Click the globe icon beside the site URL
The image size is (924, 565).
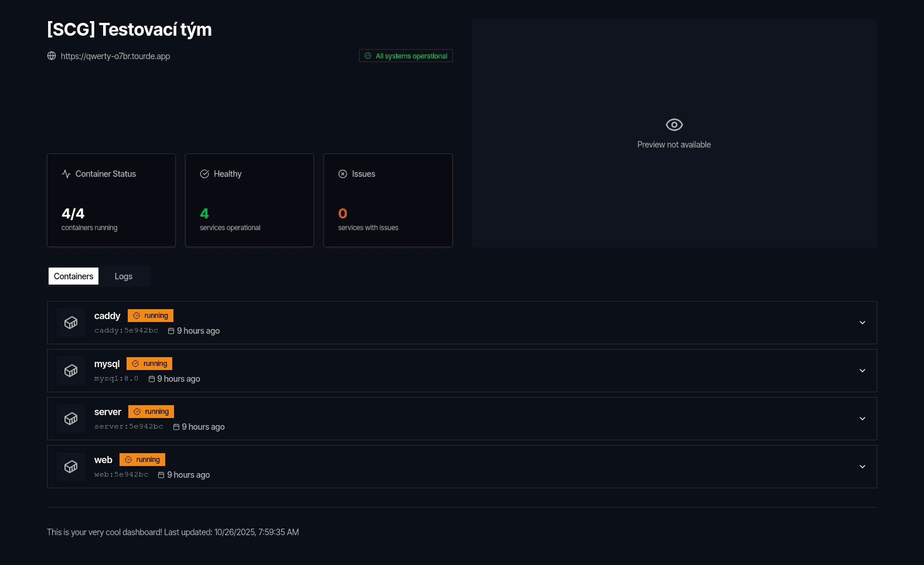click(52, 56)
